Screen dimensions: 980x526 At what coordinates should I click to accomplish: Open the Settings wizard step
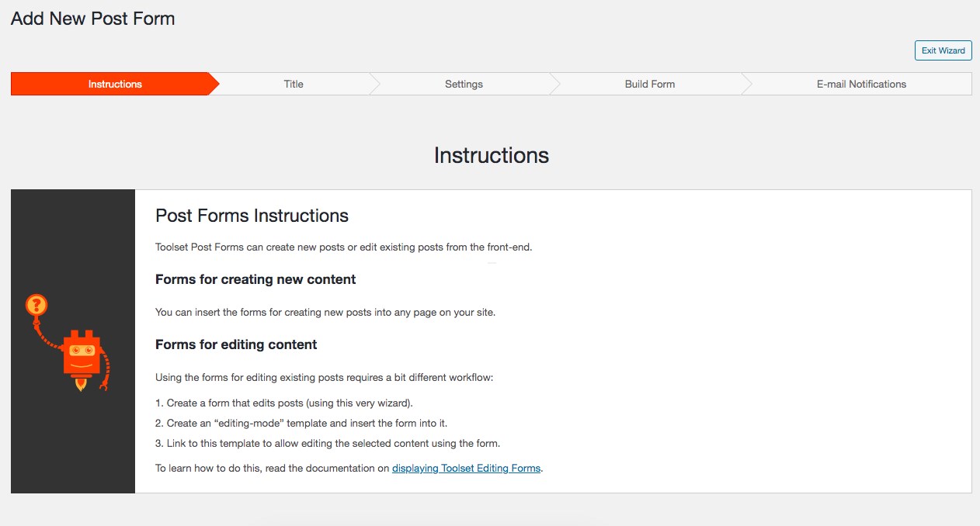click(464, 84)
